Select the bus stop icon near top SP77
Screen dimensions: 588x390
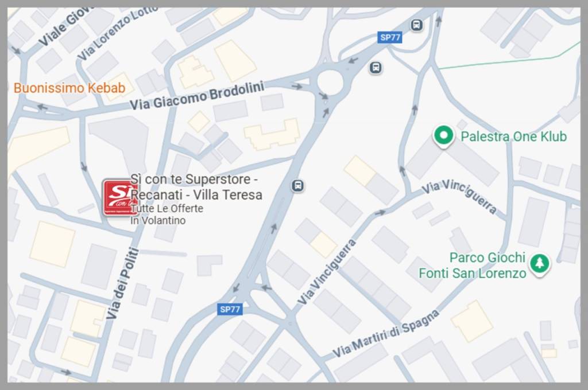[x=416, y=25]
